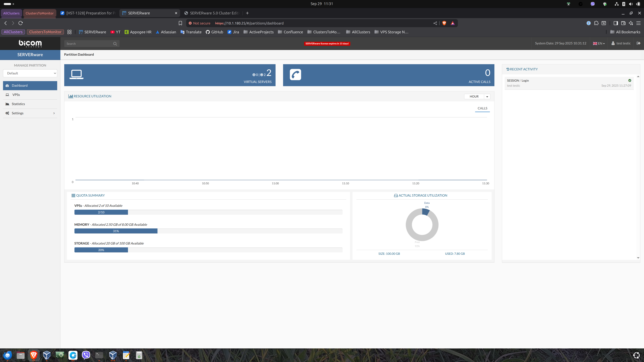The height and width of the screenshot is (362, 644).
Task: Switch to the CALLS chart tab
Action: (x=482, y=108)
